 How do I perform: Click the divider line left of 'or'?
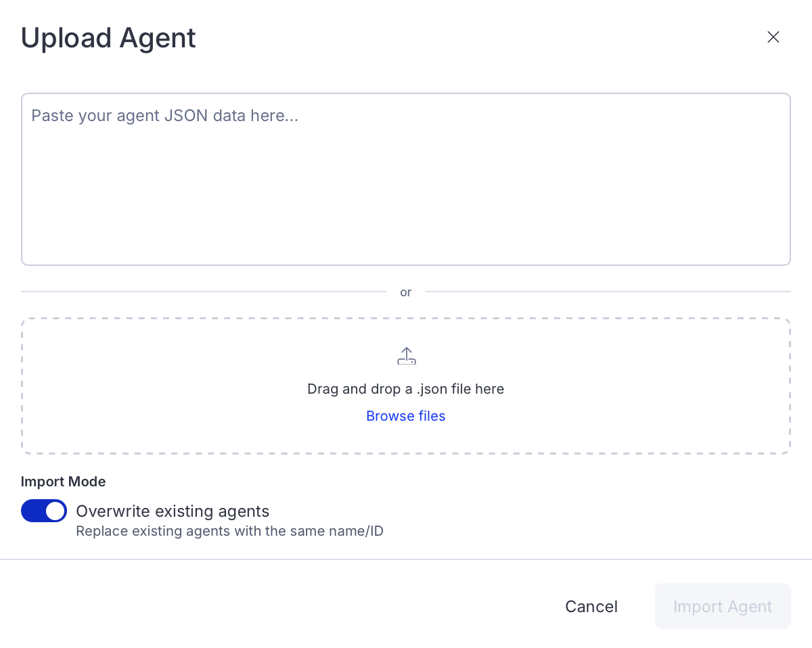pos(203,292)
